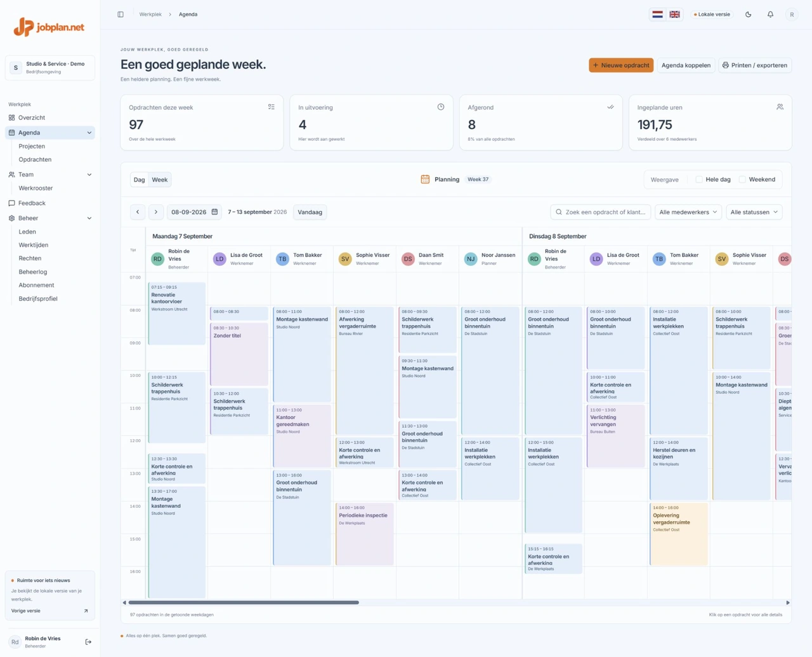
Task: Open Alle medewerkers dropdown
Action: pyautogui.click(x=688, y=212)
